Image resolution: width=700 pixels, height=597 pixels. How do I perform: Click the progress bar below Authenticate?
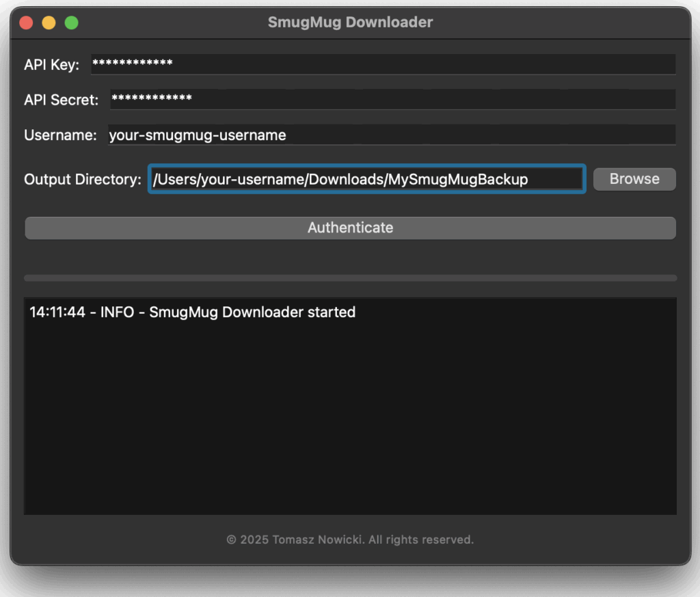pyautogui.click(x=350, y=278)
